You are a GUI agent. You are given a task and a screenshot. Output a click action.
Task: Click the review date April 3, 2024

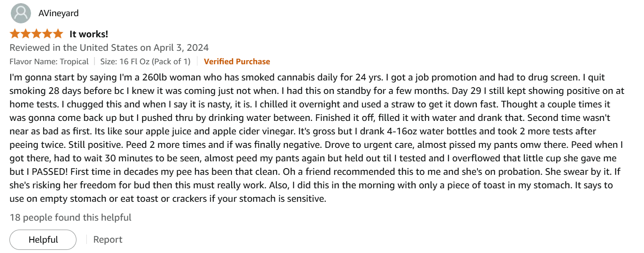(181, 48)
